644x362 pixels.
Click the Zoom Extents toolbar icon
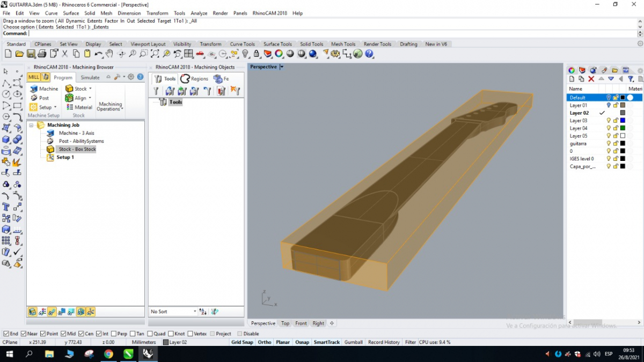coord(155,54)
